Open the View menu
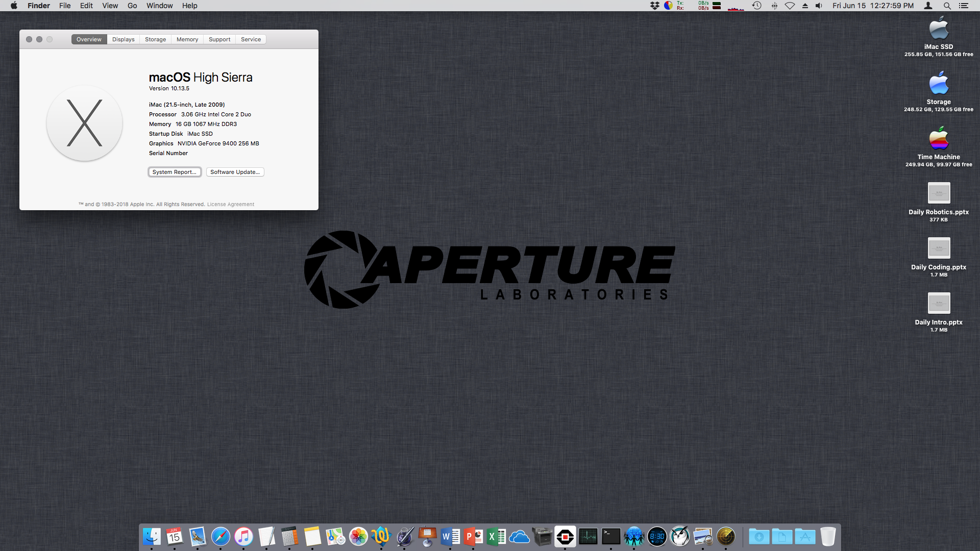 pos(110,6)
